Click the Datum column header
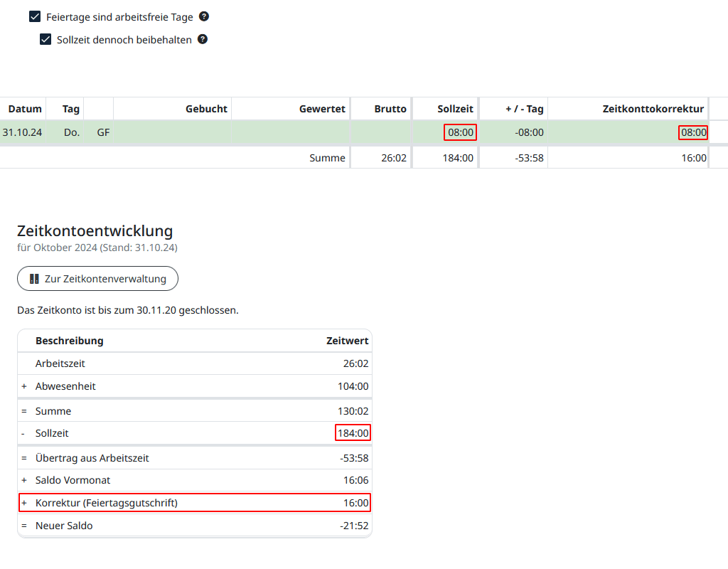Screen dimensions: 728x569 pyautogui.click(x=25, y=109)
